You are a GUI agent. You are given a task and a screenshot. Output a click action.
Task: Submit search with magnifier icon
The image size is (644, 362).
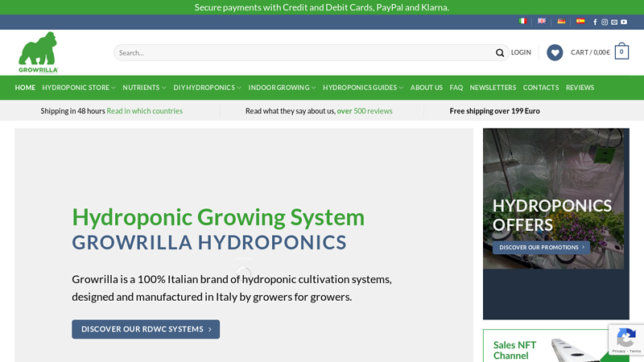[499, 52]
